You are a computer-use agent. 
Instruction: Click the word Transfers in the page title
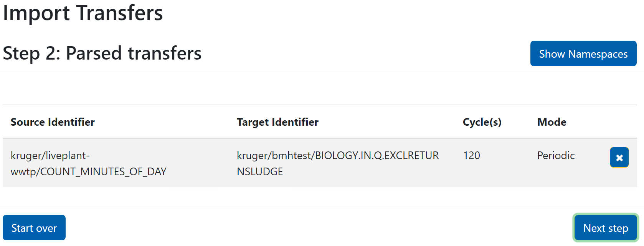119,13
